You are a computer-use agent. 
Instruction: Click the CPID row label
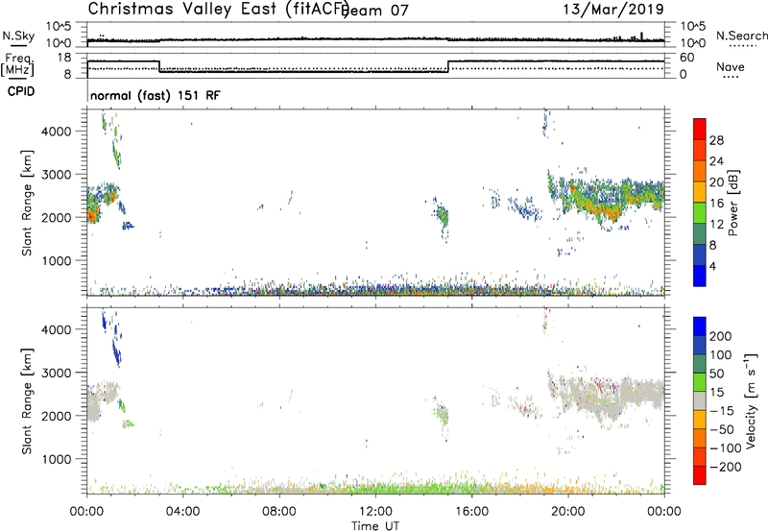pos(21,91)
